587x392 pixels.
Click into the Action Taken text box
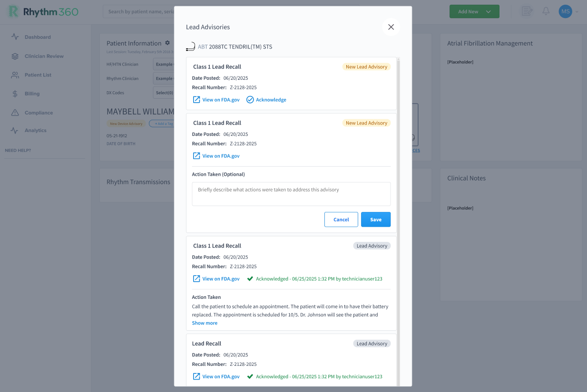click(291, 194)
